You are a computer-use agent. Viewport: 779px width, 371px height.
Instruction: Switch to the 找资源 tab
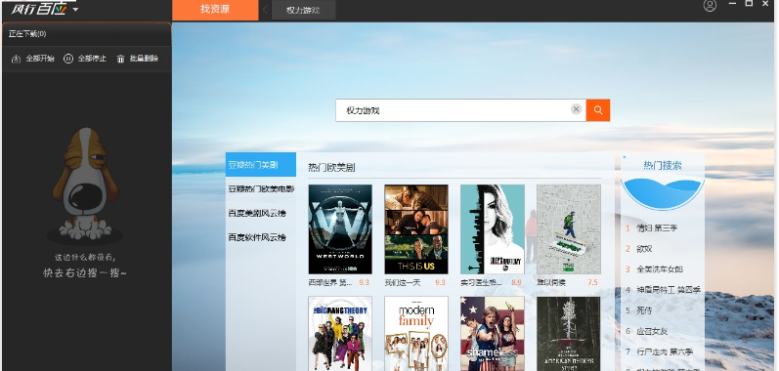point(215,9)
